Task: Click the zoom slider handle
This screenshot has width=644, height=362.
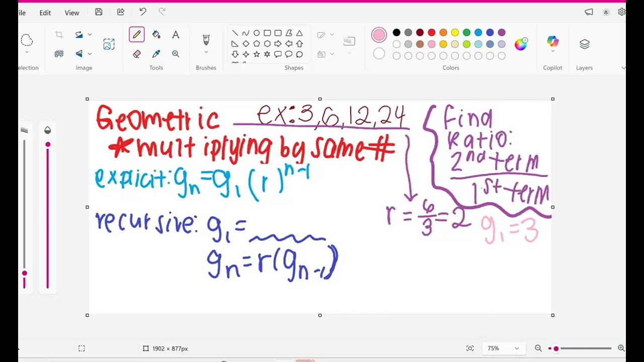Action: [x=556, y=348]
